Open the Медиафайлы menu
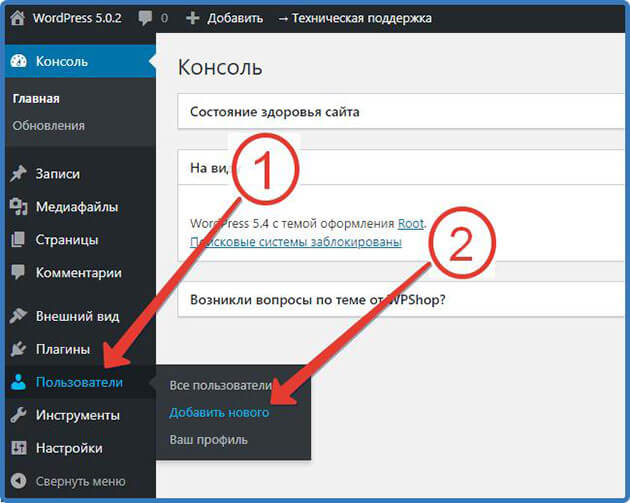Viewport: 630px width, 503px height. [80, 207]
